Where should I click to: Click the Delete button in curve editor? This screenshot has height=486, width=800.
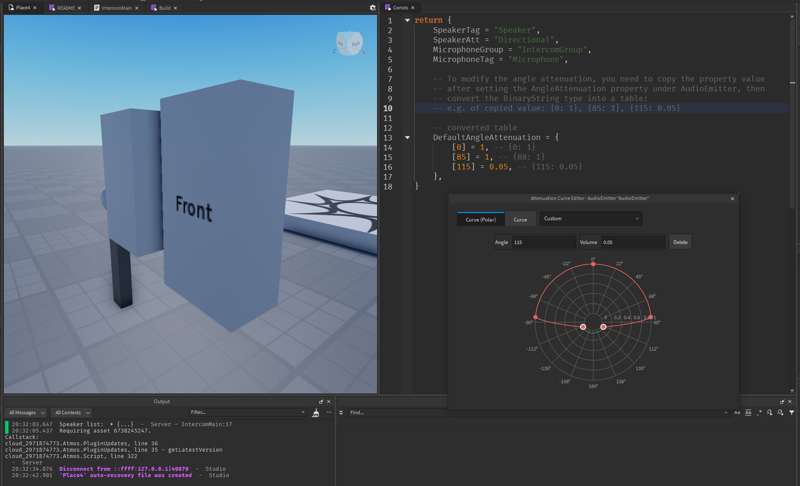(680, 242)
